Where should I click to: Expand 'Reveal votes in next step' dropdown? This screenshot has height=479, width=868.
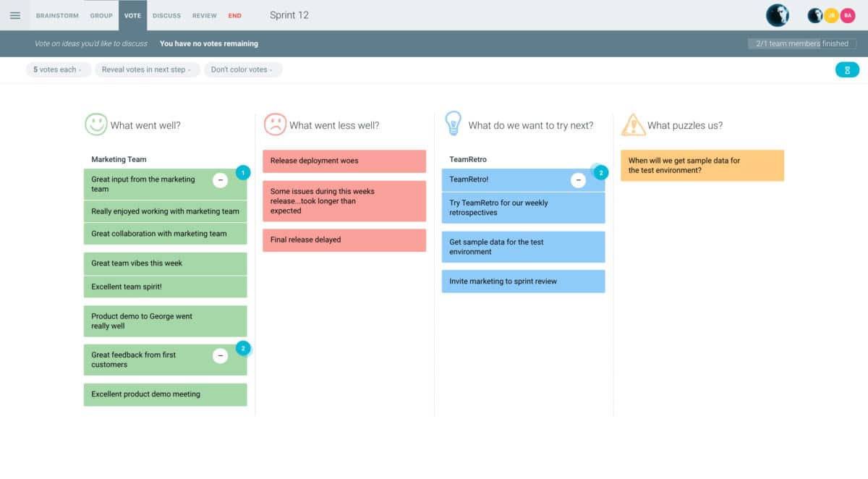tap(146, 69)
